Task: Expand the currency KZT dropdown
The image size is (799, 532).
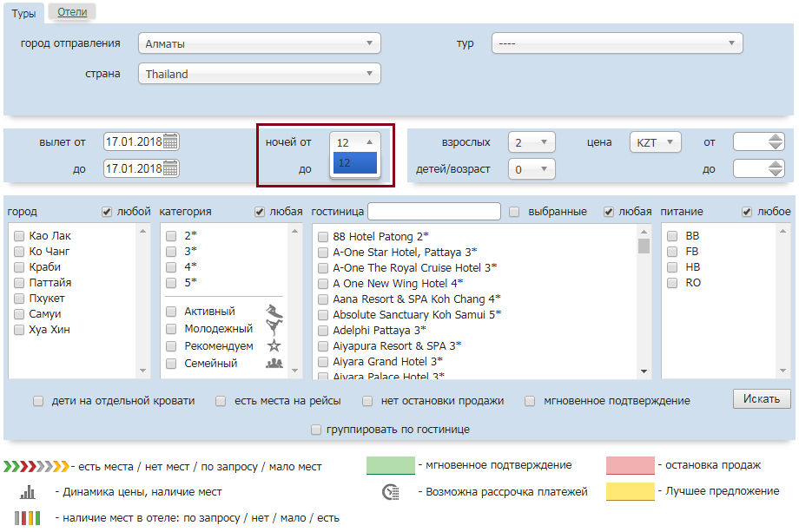Action: coord(655,142)
